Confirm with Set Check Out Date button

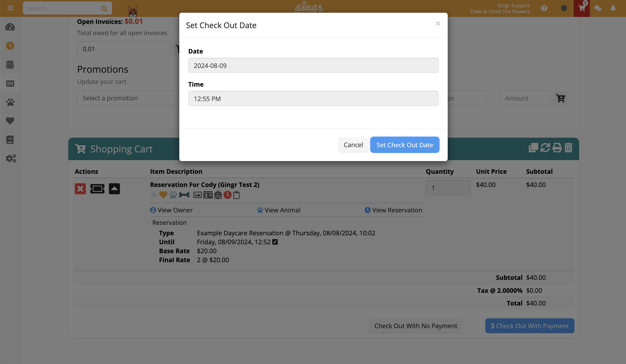click(x=405, y=145)
